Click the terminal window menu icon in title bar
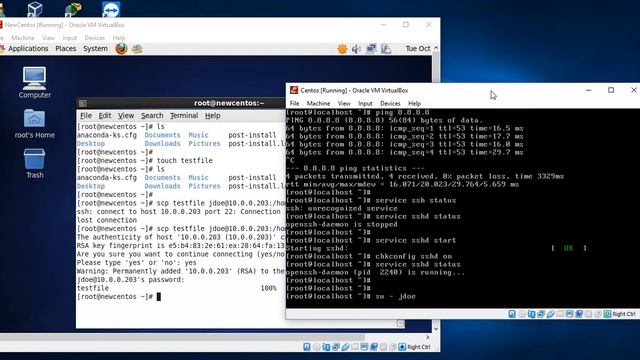 (82, 103)
